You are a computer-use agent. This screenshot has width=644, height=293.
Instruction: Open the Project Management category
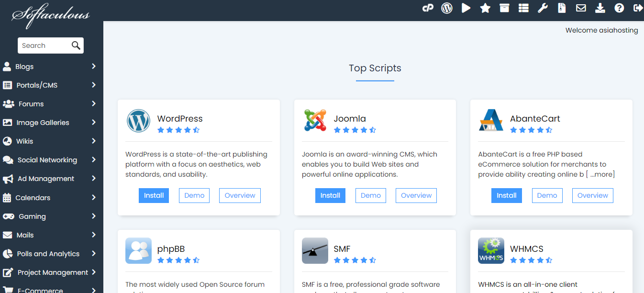(53, 272)
